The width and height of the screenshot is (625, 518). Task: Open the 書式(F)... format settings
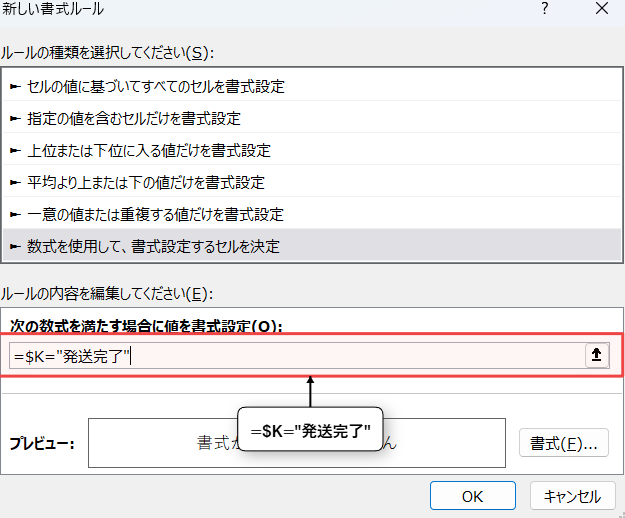tap(564, 443)
